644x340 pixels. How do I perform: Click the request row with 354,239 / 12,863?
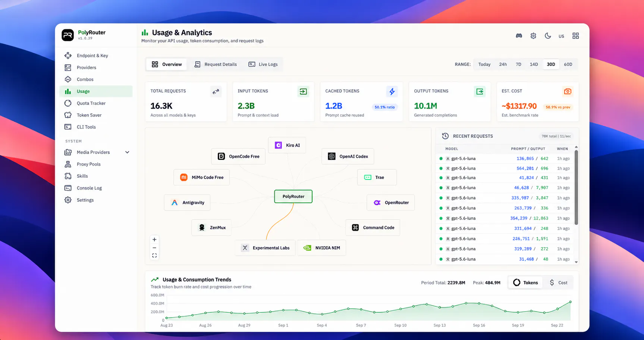point(505,218)
